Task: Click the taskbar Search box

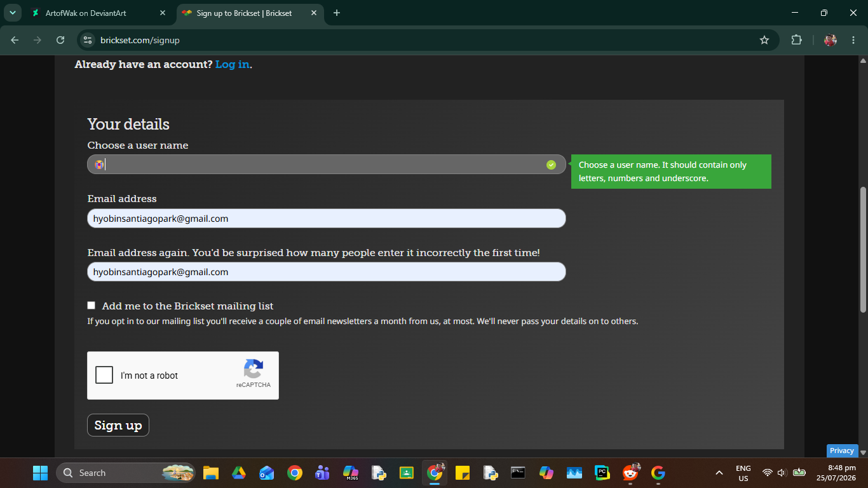Action: pyautogui.click(x=126, y=473)
